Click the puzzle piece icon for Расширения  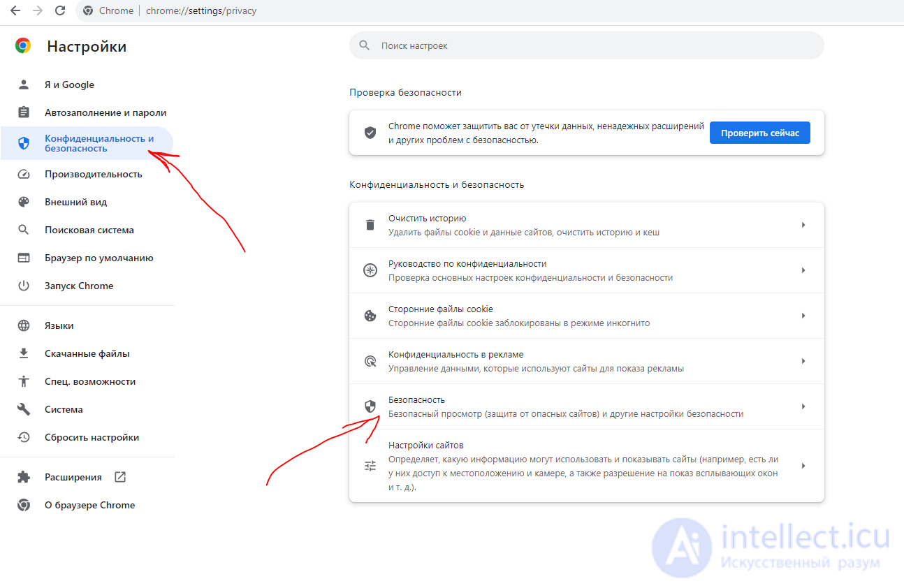click(x=24, y=477)
